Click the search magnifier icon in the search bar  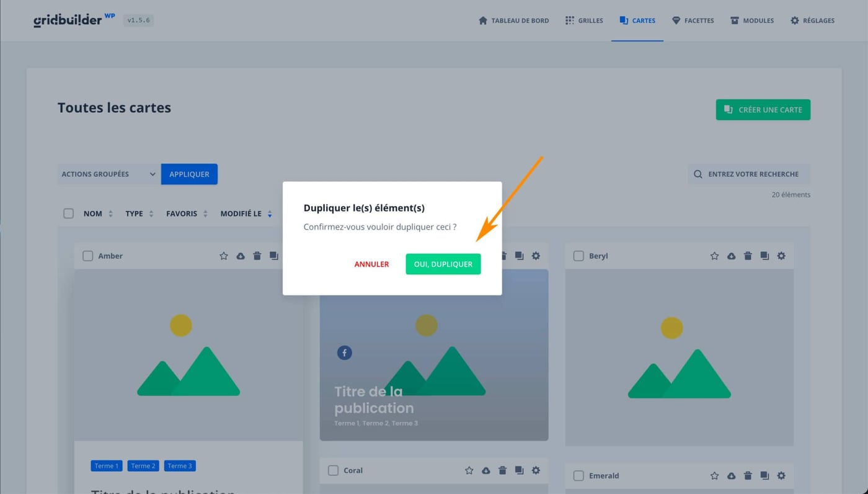click(697, 174)
